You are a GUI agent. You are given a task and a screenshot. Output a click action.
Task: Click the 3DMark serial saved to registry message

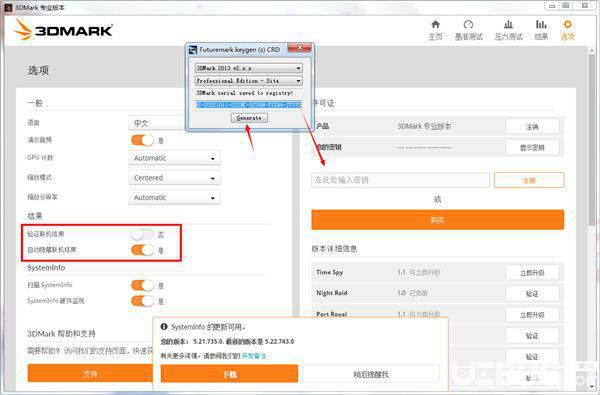[245, 93]
